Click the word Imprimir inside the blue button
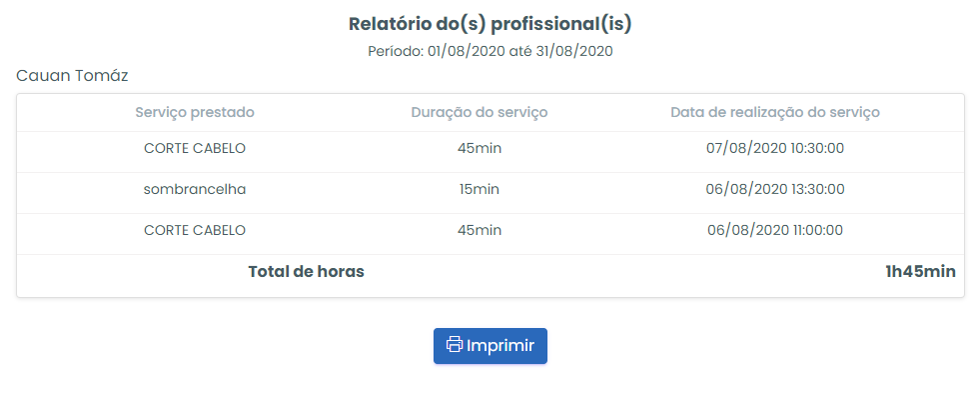 (x=500, y=345)
